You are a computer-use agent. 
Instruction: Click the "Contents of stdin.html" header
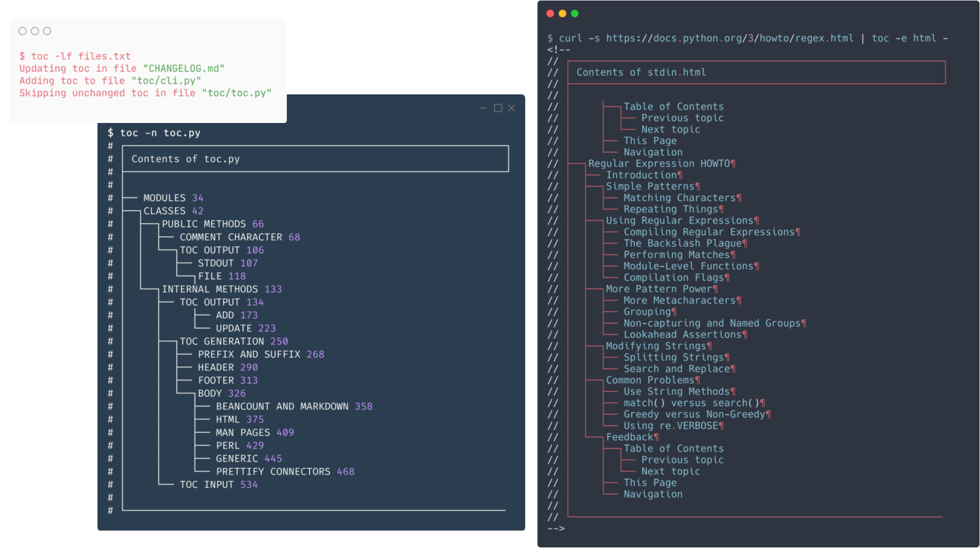[x=642, y=72]
